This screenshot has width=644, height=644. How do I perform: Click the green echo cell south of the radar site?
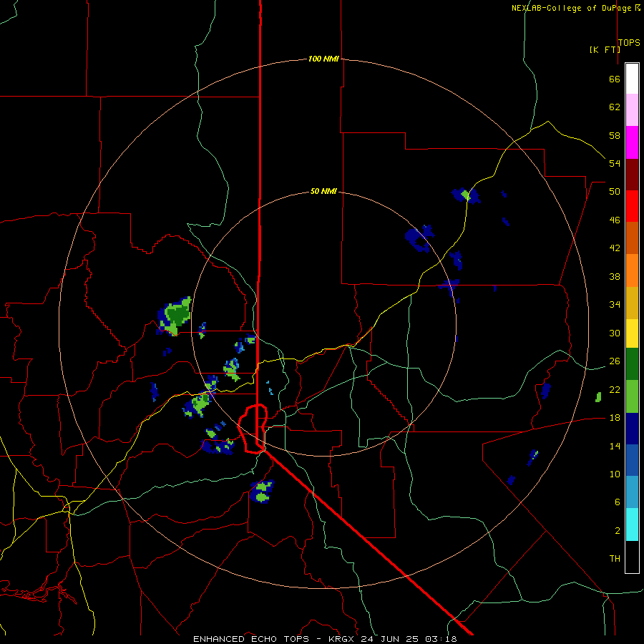262,492
